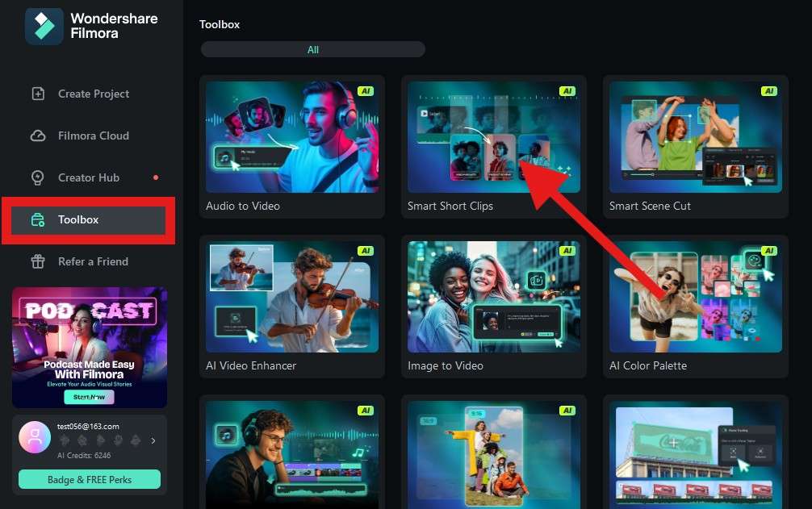The width and height of the screenshot is (812, 509).
Task: Click the AI badge on AI Color Palette
Action: 769,250
